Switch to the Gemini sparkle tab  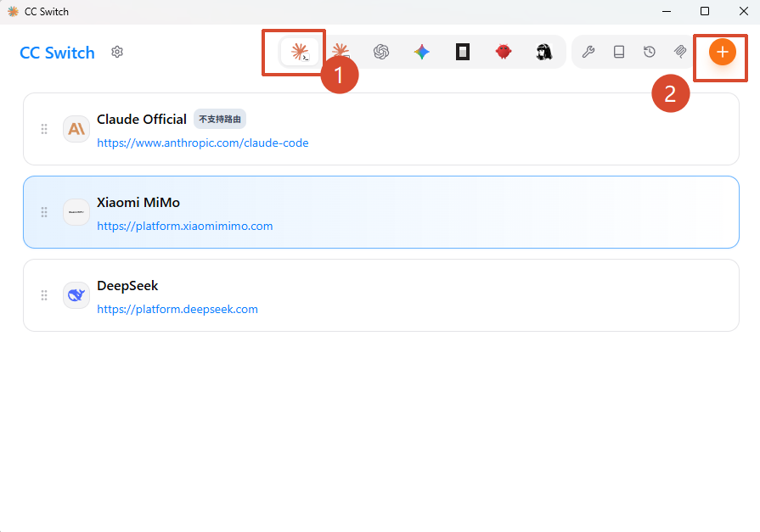point(422,52)
